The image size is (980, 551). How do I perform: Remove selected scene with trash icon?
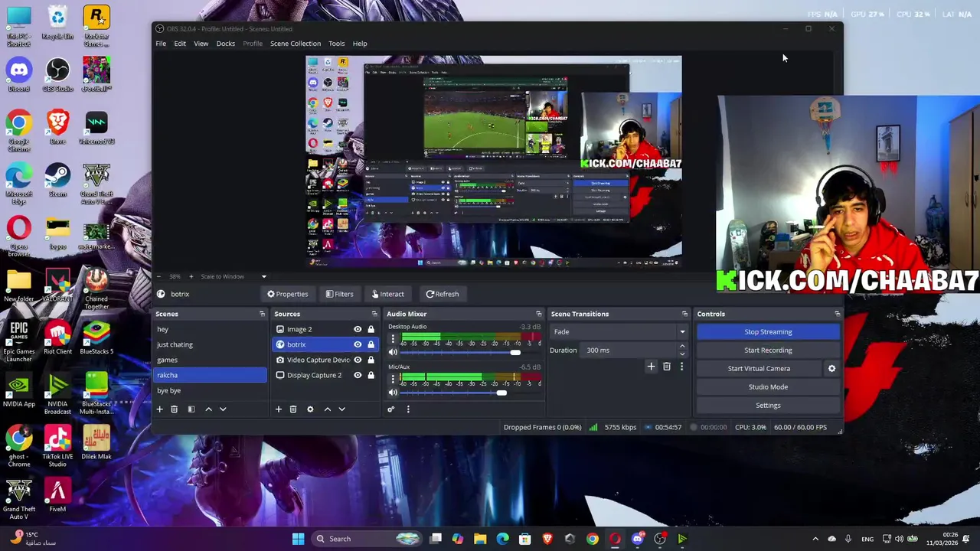tap(174, 409)
